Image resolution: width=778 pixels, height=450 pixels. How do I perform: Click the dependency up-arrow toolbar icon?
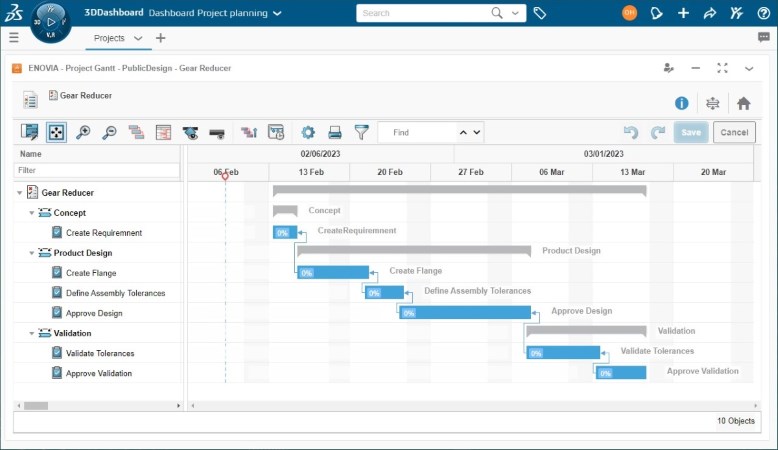(x=249, y=132)
